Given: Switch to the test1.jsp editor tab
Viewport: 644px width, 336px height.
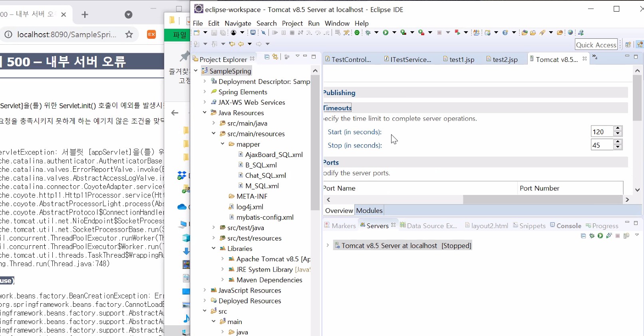Looking at the screenshot, I should (459, 60).
